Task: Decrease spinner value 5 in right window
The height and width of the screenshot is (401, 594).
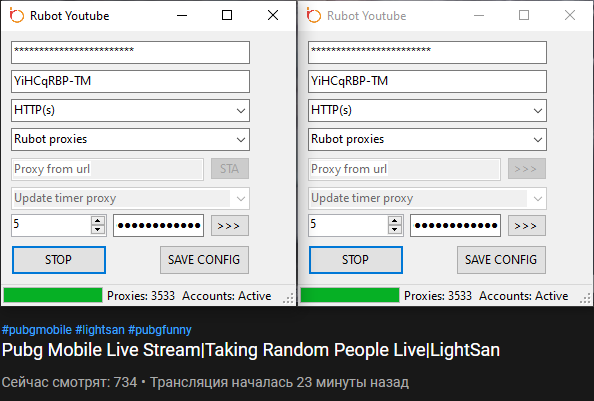Action: [395, 229]
